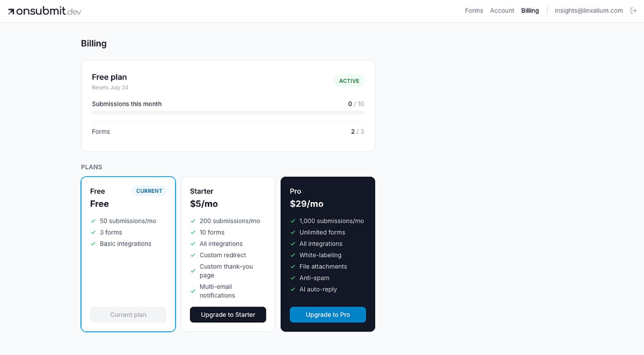Screen dimensions: 644x355
Task: Click the checkmark beside Custom thank-you page
Action: 193,271
